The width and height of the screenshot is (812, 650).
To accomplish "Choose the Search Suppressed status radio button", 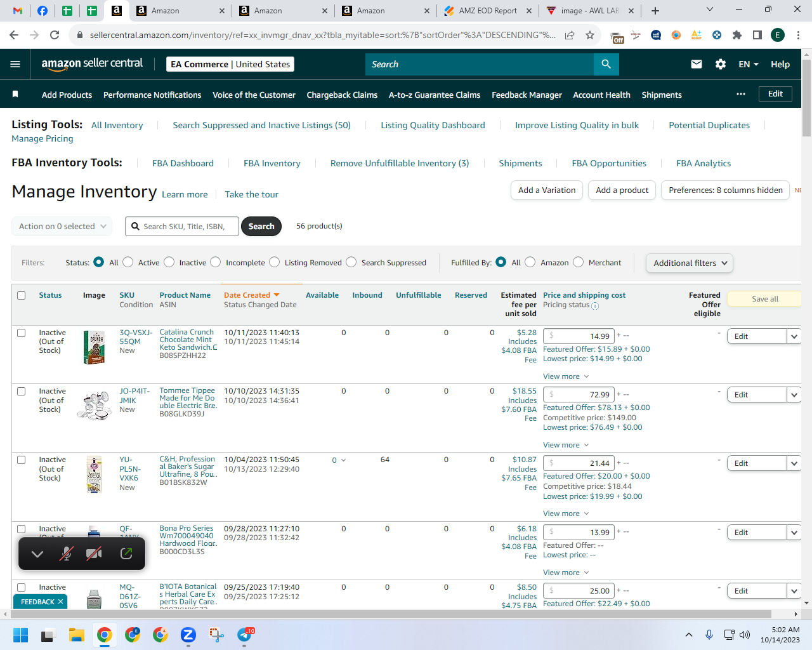I will coord(351,262).
